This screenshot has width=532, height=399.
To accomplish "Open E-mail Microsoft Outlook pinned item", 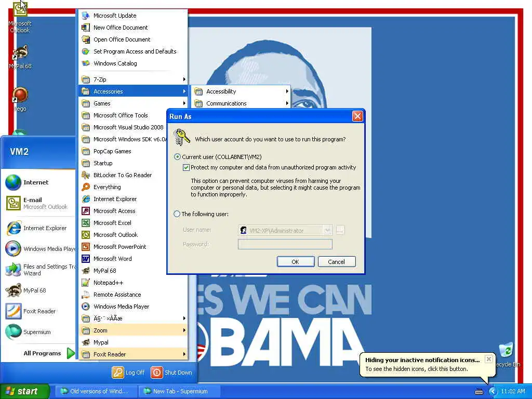I will [38, 203].
